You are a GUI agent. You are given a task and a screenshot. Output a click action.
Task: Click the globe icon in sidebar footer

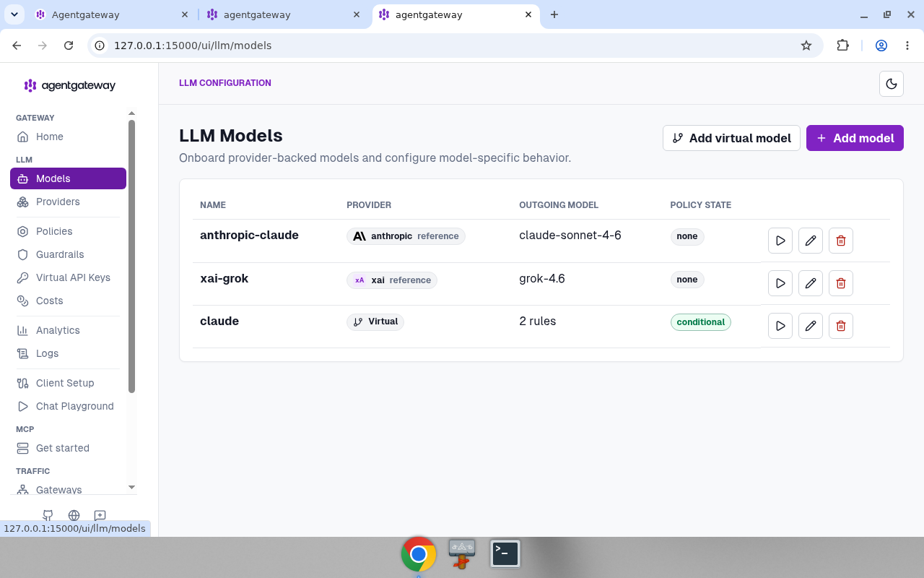click(x=74, y=515)
